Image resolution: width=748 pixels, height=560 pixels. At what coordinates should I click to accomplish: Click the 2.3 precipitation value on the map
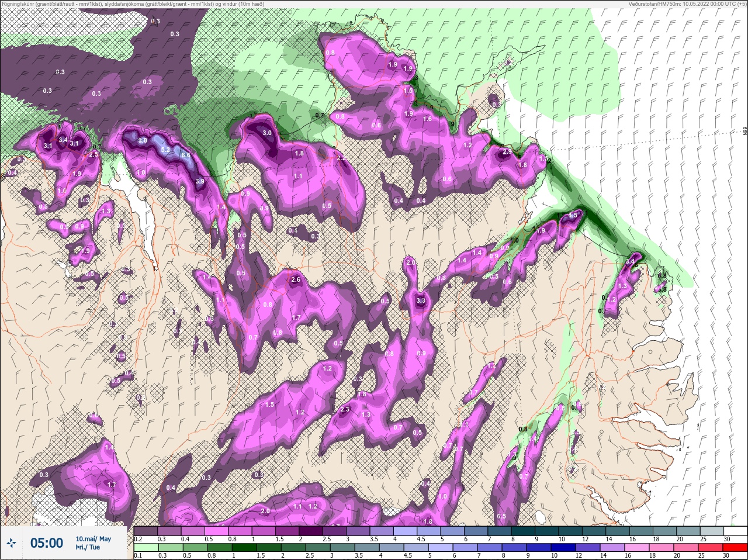tap(345, 409)
